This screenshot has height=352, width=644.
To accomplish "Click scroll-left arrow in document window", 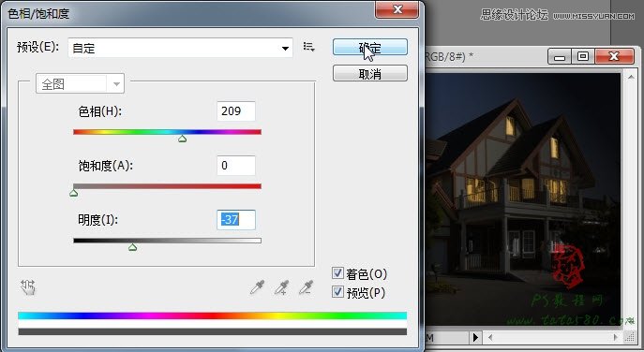I will 490,338.
